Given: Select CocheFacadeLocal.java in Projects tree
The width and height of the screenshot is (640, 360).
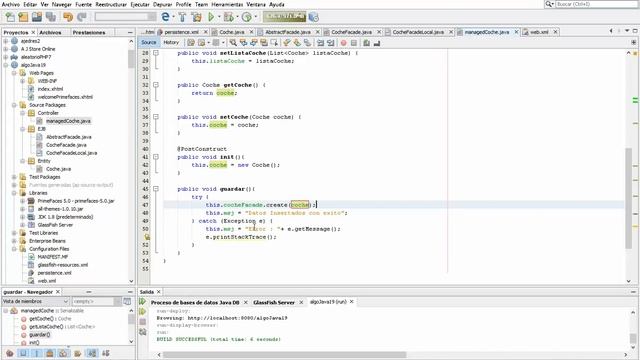Looking at the screenshot, I should coord(71,153).
